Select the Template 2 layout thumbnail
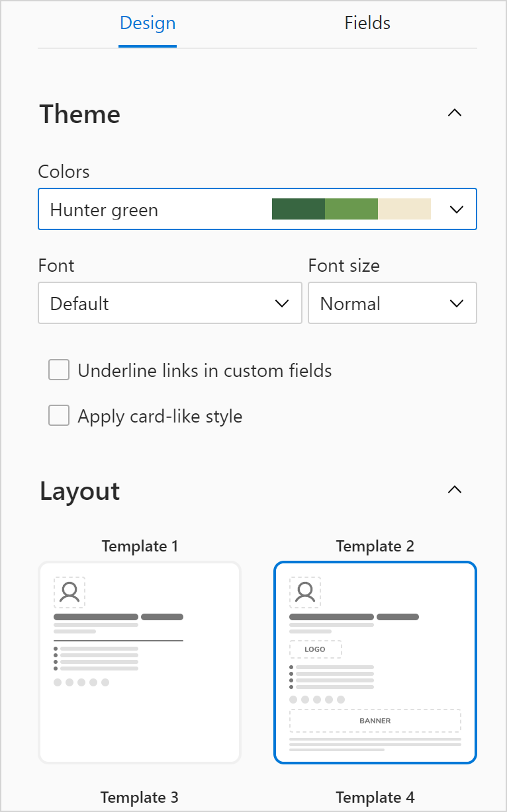The image size is (507, 812). point(375,663)
